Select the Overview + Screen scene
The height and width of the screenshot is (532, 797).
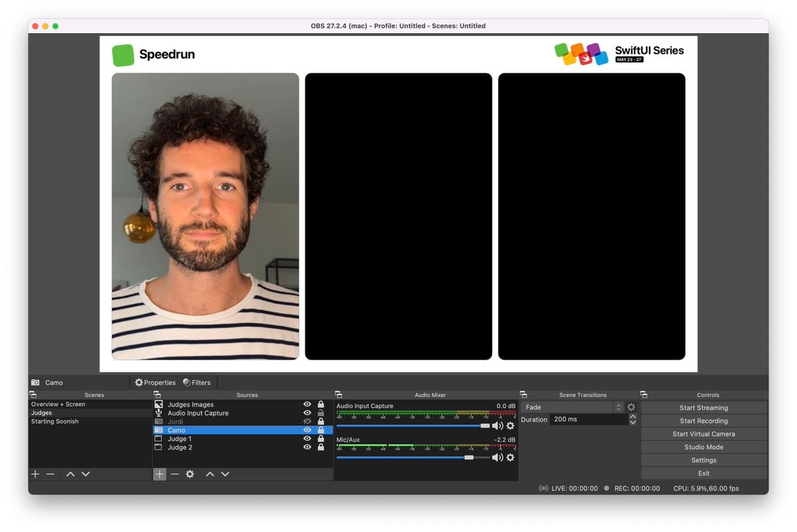pos(90,404)
